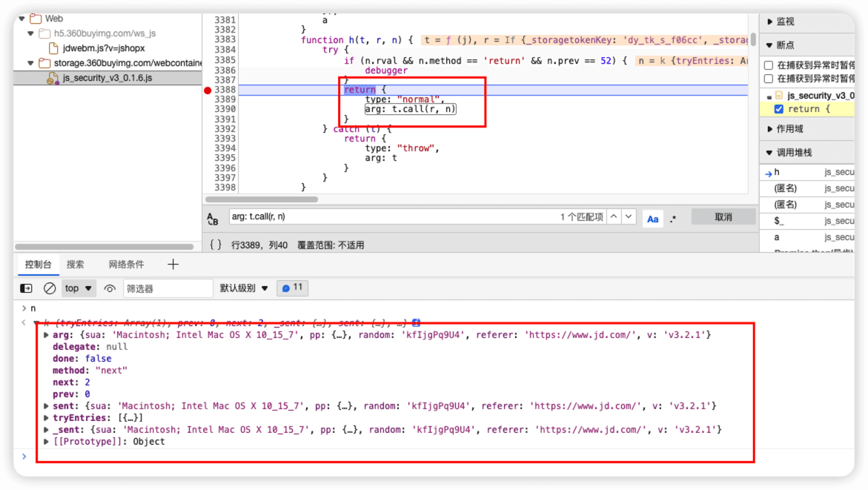Expand the 监视 watch section

pos(784,21)
